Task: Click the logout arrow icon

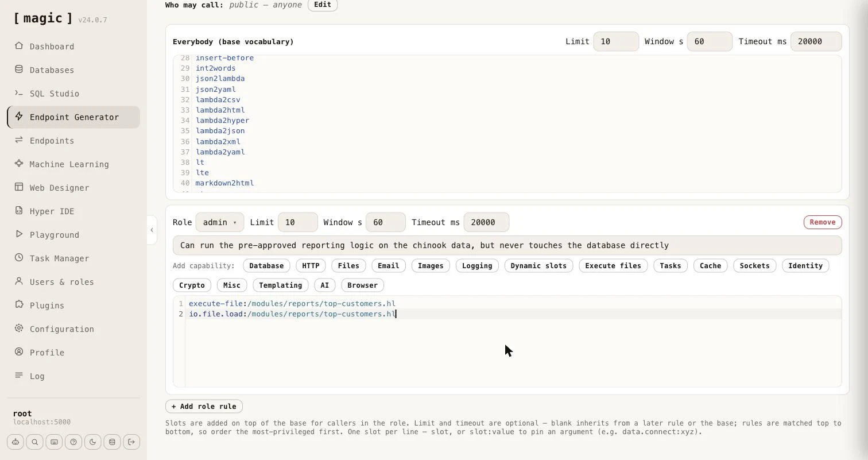Action: (131, 442)
